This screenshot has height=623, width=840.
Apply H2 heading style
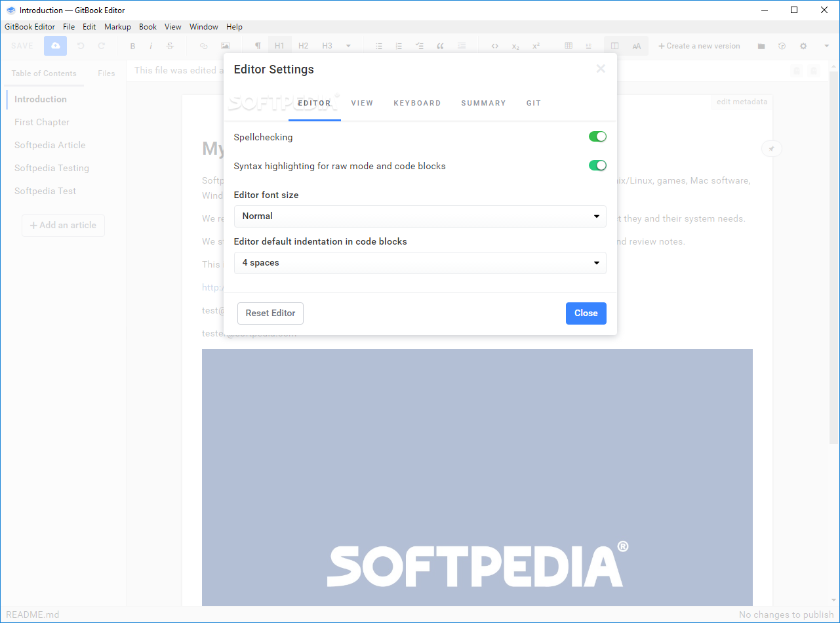coord(303,46)
